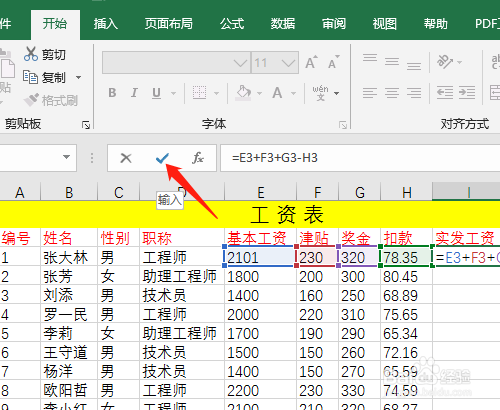Open the 视图 (View) tab
500x410 pixels.
pyautogui.click(x=385, y=24)
